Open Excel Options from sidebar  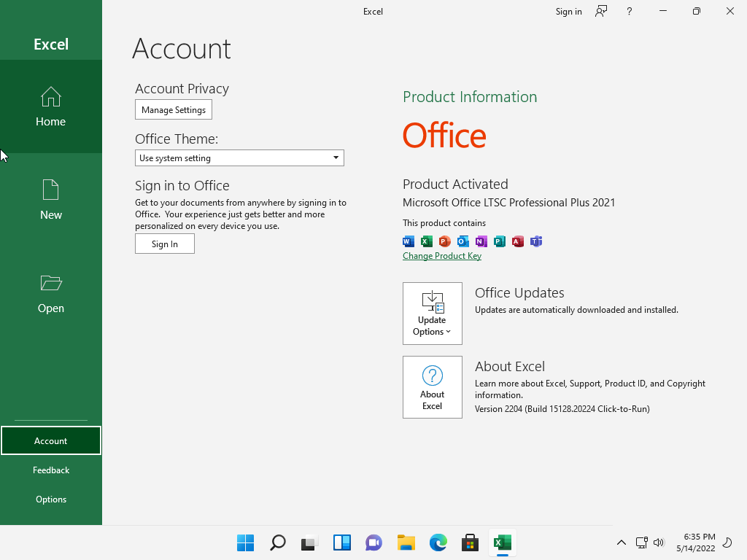tap(50, 499)
